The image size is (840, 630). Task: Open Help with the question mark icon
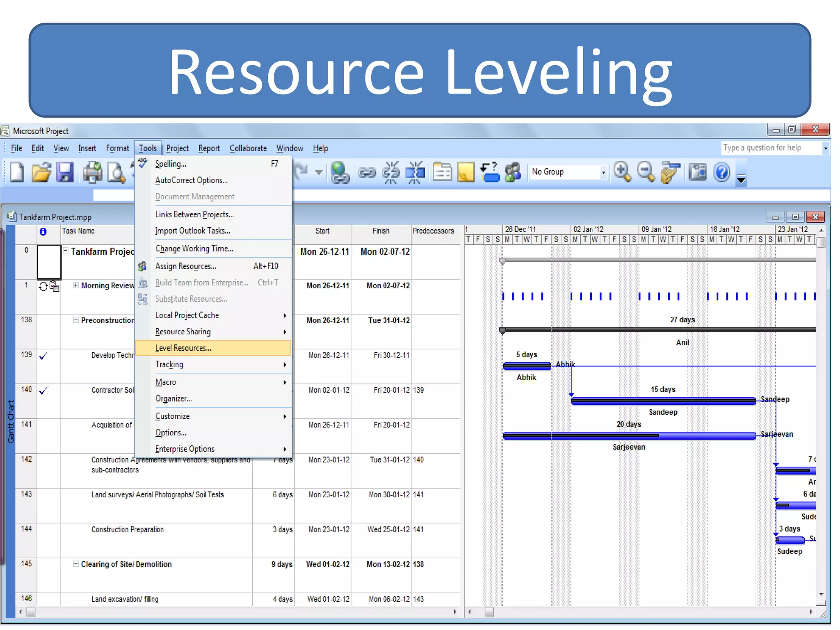pyautogui.click(x=721, y=172)
